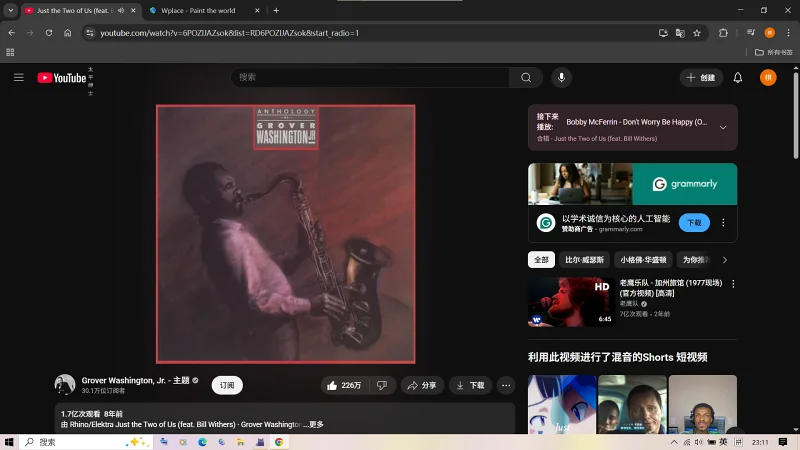
Task: Open the 老鹰乐队 加州旅馆 video thumbnail
Action: 571,302
